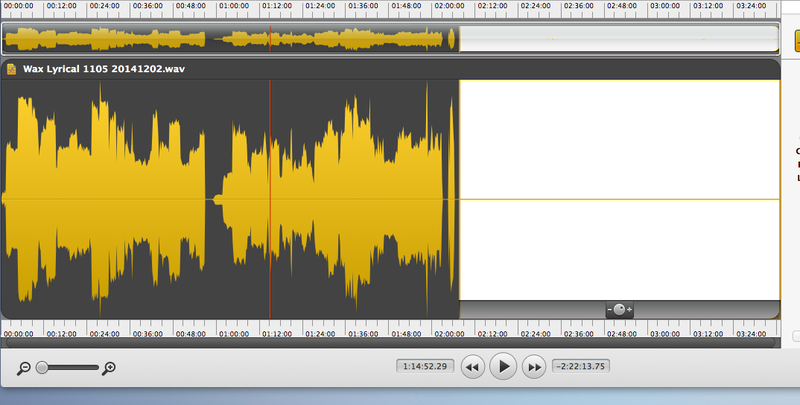
Task: Click 02:00:00 on the top time ruler
Action: tap(449, 6)
